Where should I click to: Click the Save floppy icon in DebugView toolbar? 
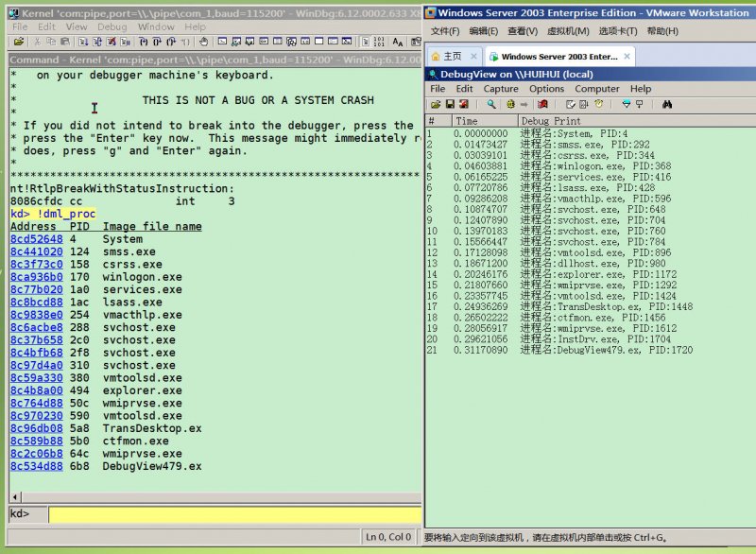click(x=450, y=104)
